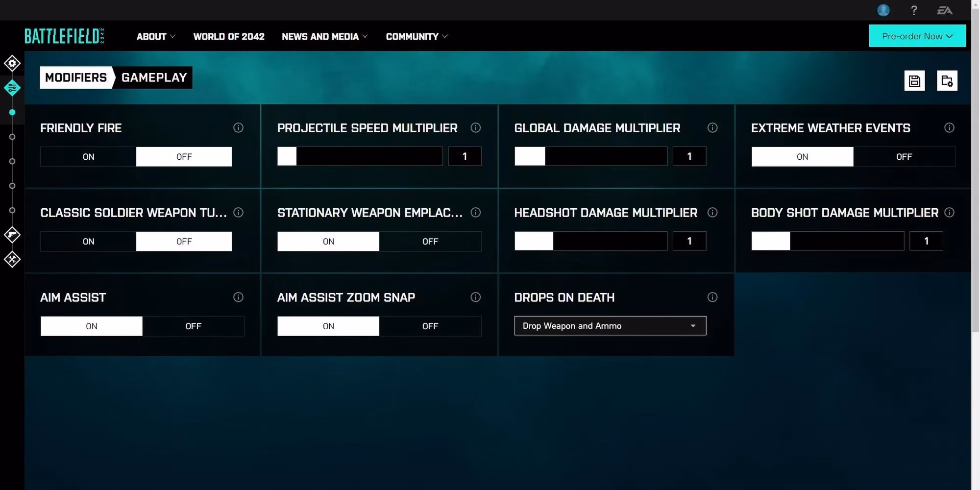Open the folder settings icon for presets

click(x=947, y=80)
